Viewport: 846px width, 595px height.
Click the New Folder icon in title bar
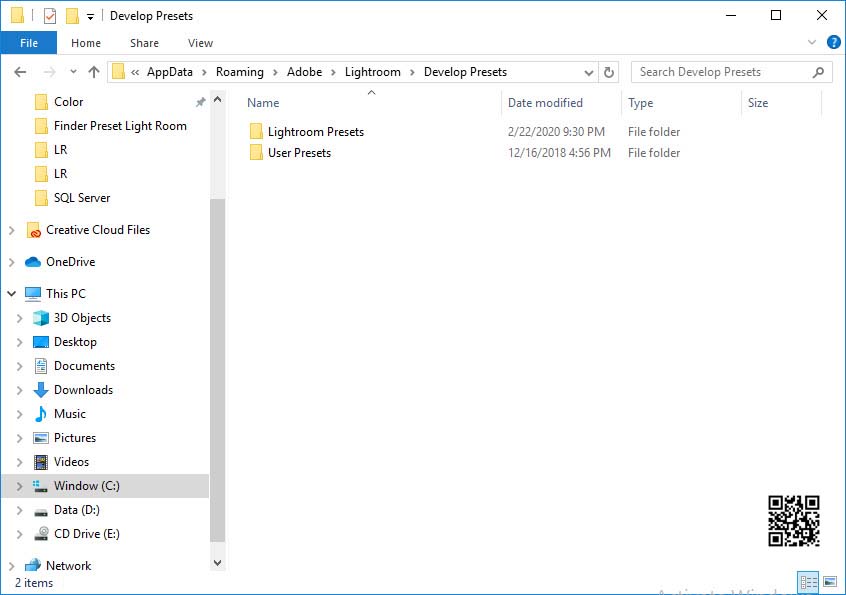pos(72,16)
